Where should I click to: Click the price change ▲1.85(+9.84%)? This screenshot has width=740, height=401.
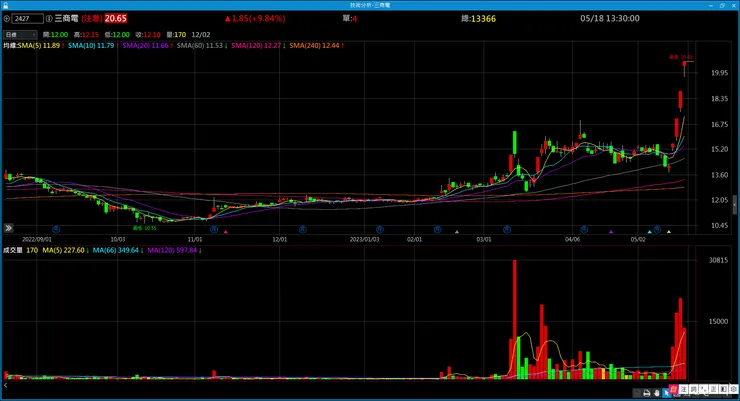[x=255, y=18]
